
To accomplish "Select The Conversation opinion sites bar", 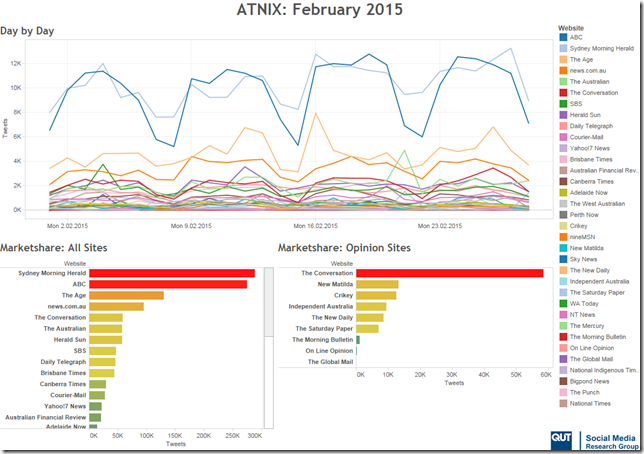I will click(450, 273).
